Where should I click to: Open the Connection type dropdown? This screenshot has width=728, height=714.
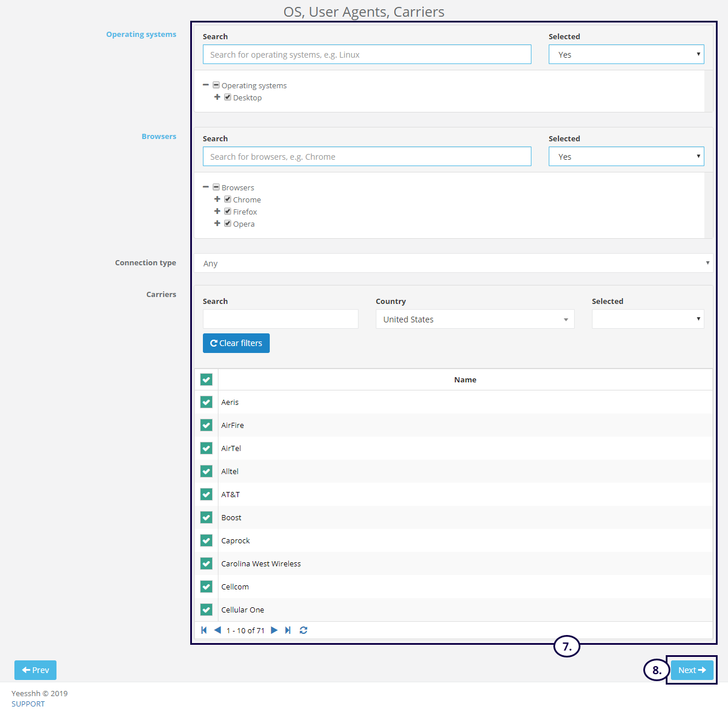[x=453, y=263]
